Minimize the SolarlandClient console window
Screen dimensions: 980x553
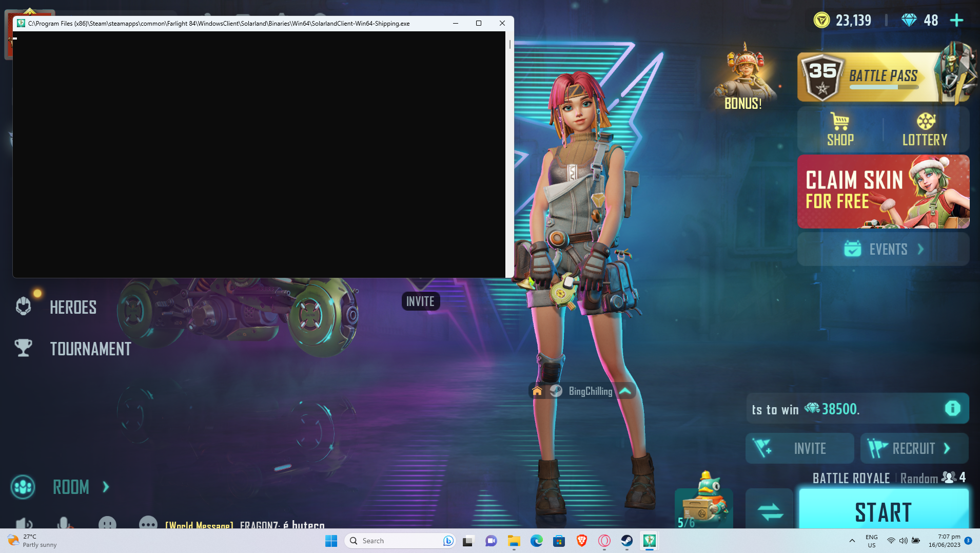click(456, 23)
